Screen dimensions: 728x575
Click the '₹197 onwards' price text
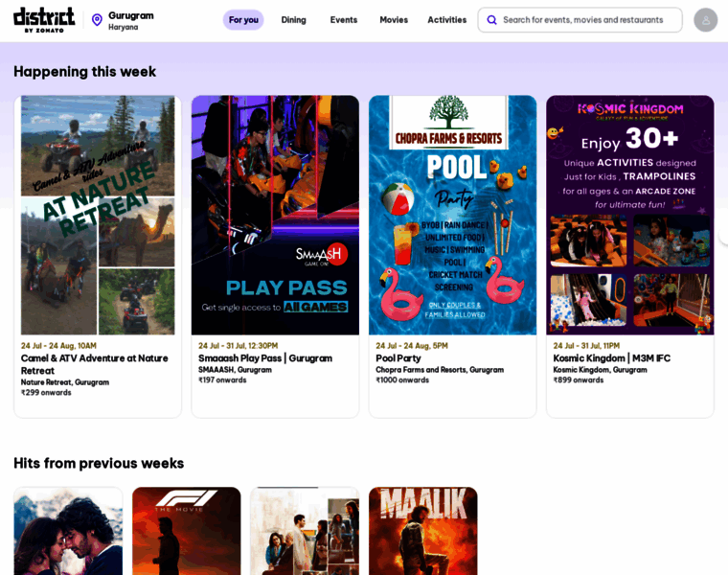(x=222, y=379)
